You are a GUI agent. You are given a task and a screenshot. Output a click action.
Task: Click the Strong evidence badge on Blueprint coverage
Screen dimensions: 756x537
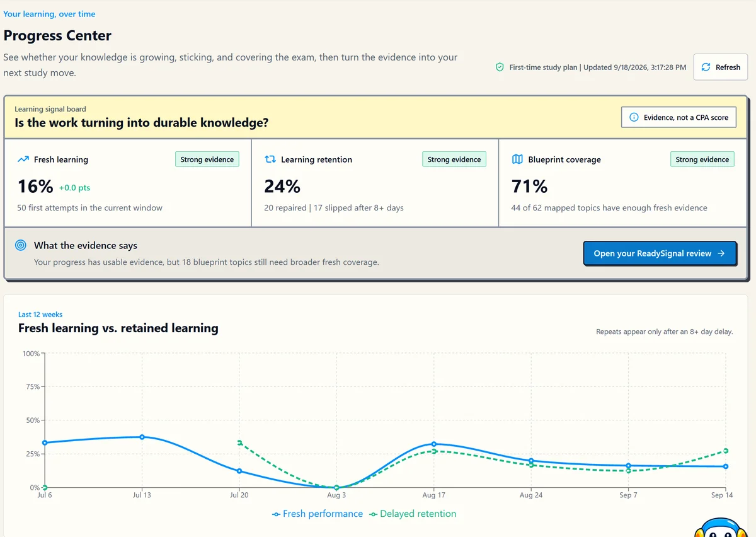click(x=702, y=159)
